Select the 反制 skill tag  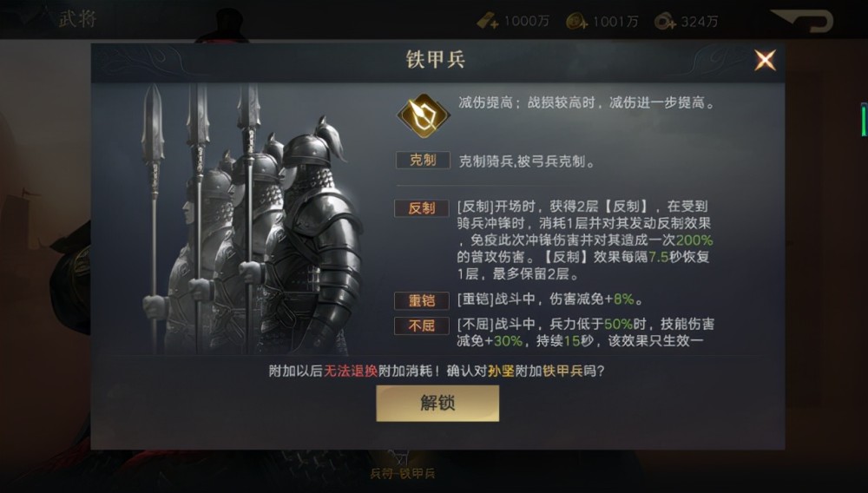(x=421, y=208)
